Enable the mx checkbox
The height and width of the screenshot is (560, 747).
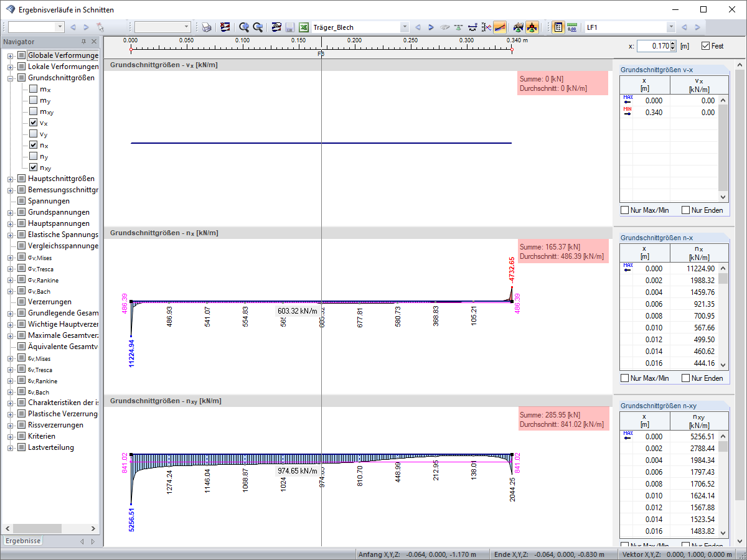point(33,89)
